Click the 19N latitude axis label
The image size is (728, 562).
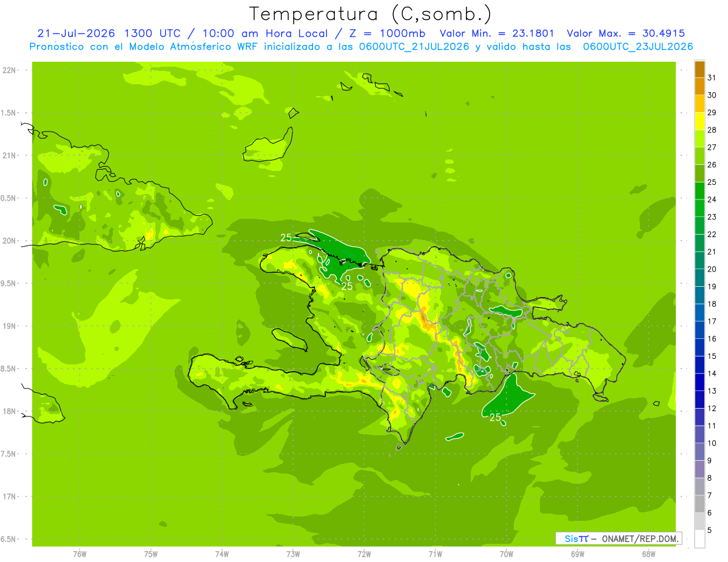click(x=10, y=326)
